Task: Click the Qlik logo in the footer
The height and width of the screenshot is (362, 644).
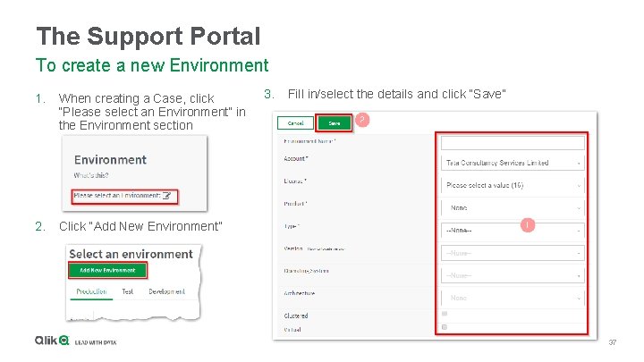Action: (x=52, y=341)
